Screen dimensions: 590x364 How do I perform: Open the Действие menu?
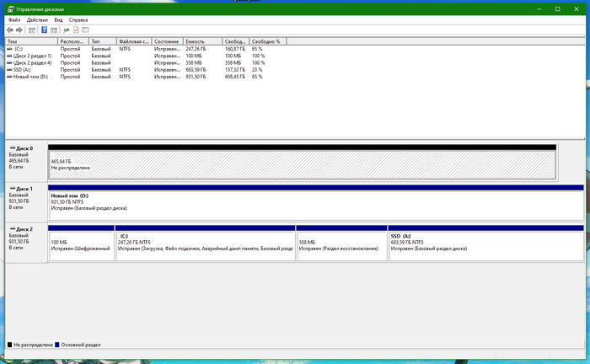pos(37,19)
